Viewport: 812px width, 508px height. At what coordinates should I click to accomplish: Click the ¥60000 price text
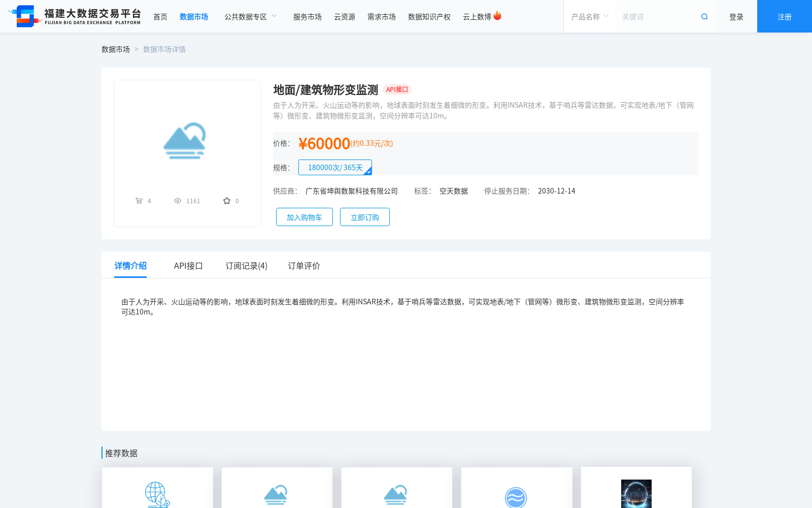pyautogui.click(x=324, y=144)
